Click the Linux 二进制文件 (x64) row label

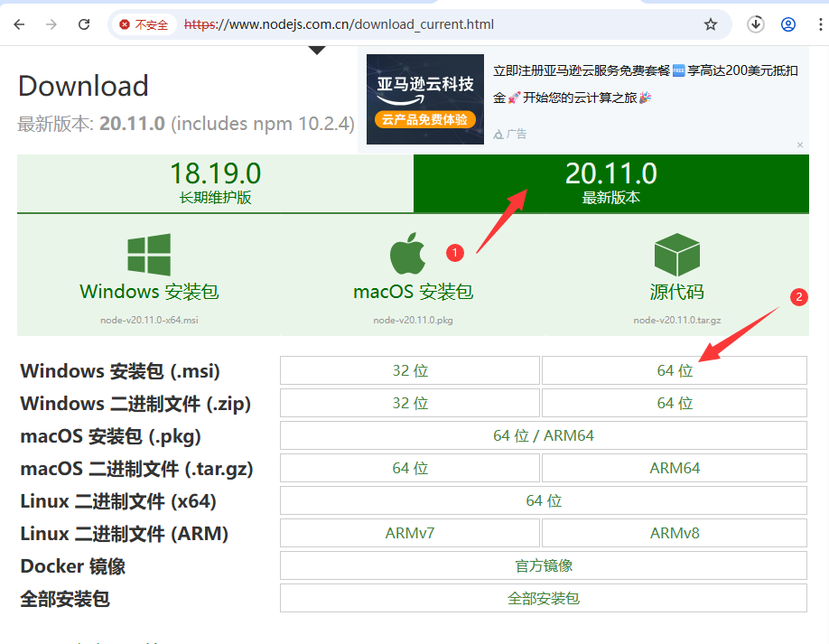pos(118,501)
